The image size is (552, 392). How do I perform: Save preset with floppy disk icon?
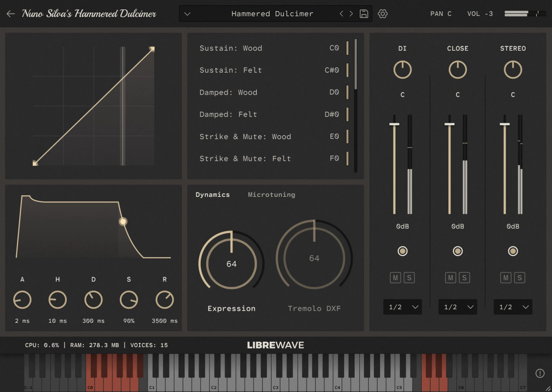364,14
